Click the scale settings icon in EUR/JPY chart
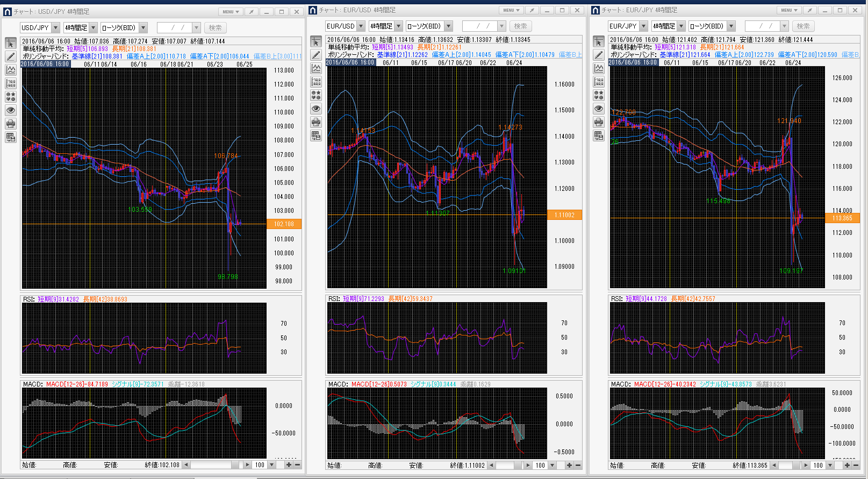This screenshot has width=868, height=479. coord(599,82)
